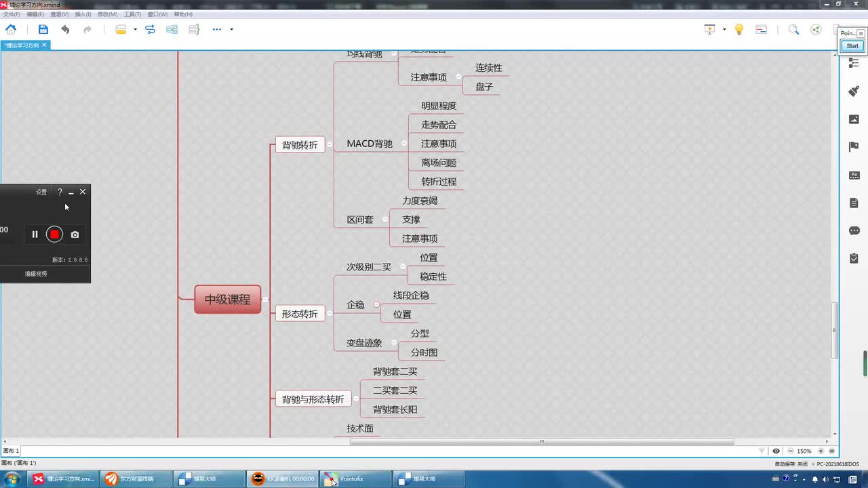Screen dimensions: 868x488
Task: Start presentation mode
Action: tap(710, 29)
